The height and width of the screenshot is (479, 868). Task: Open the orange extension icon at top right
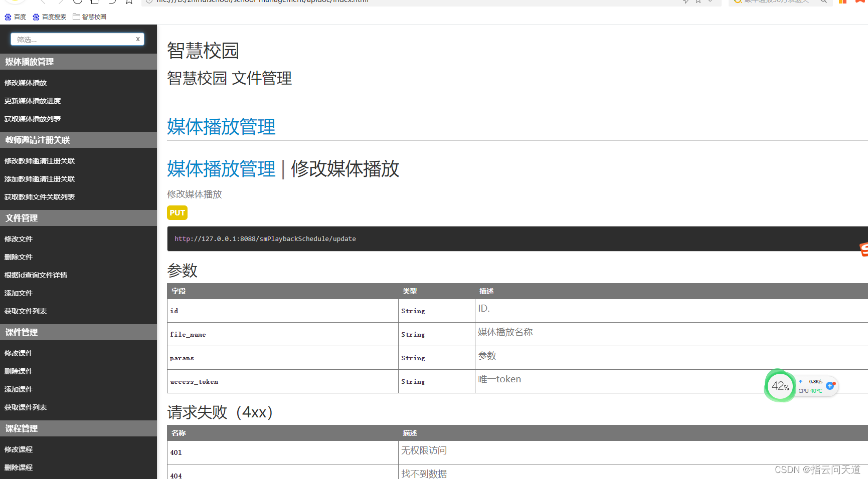(843, 2)
